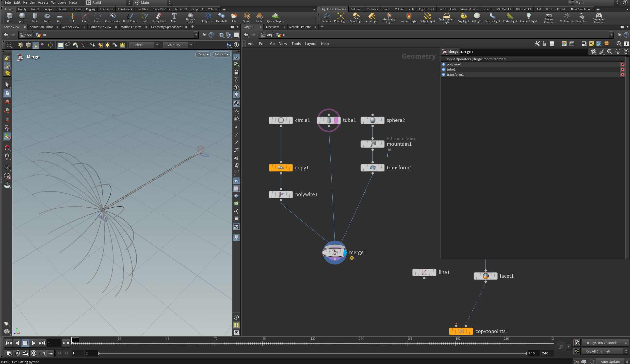Viewport: 630px width, 364px height.
Task: Remove transform1 input from merge list
Action: (x=623, y=75)
